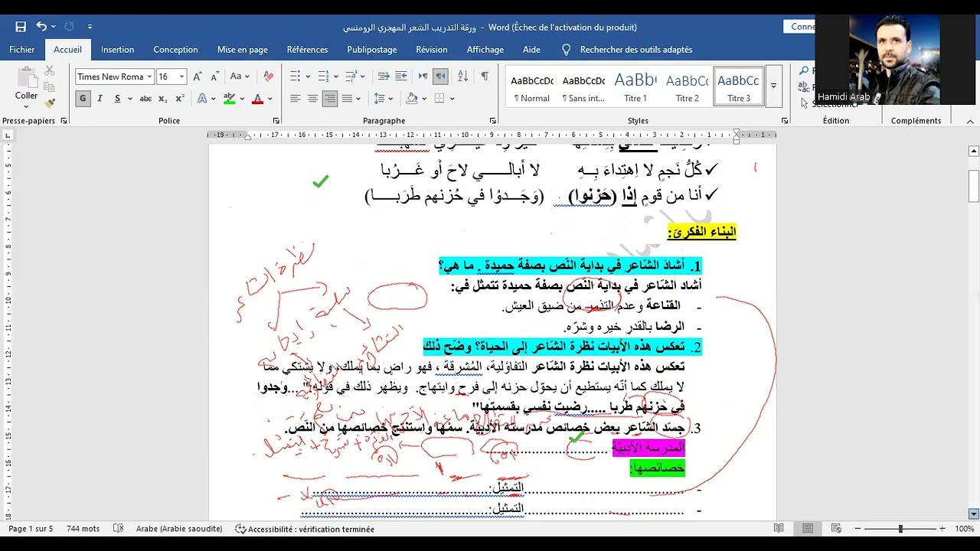Apply strikethrough with the abc icon
Screen dimensions: 980x551
pyautogui.click(x=145, y=99)
